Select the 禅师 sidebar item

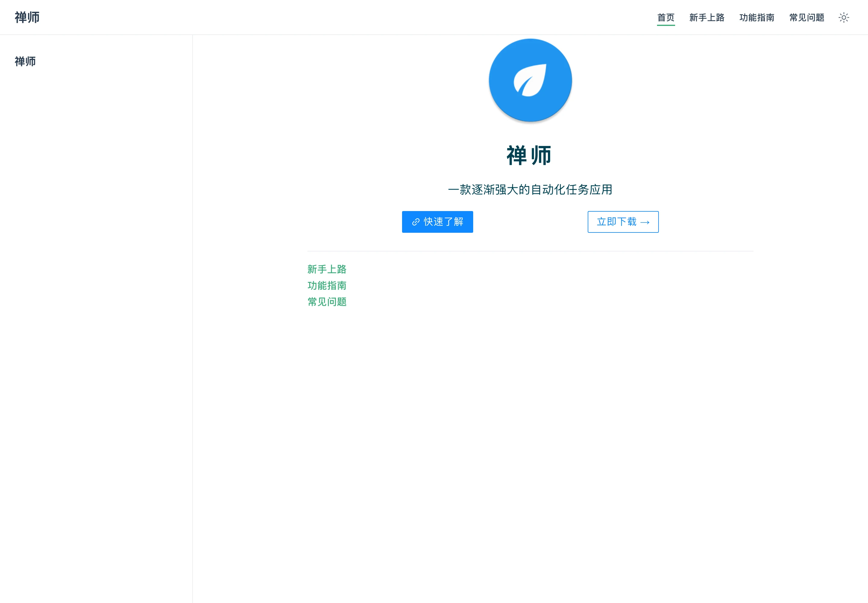point(25,61)
